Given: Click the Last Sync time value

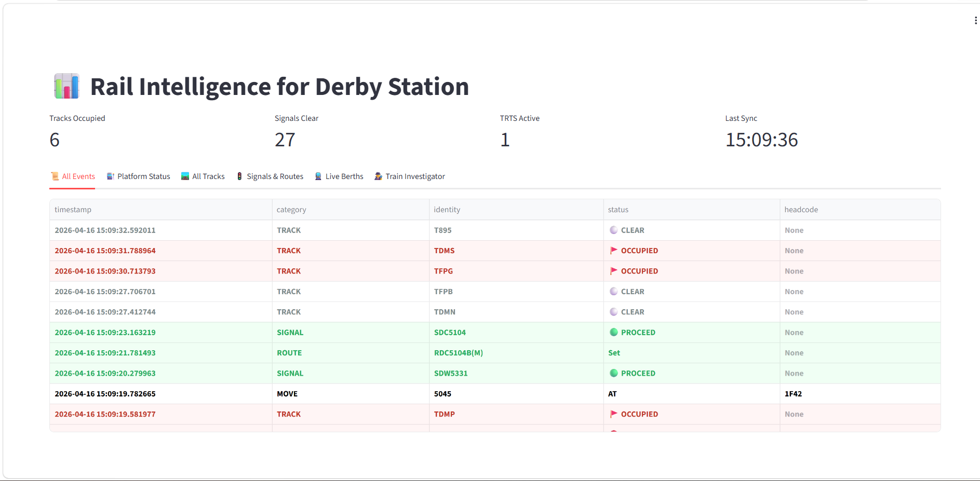Looking at the screenshot, I should [761, 140].
